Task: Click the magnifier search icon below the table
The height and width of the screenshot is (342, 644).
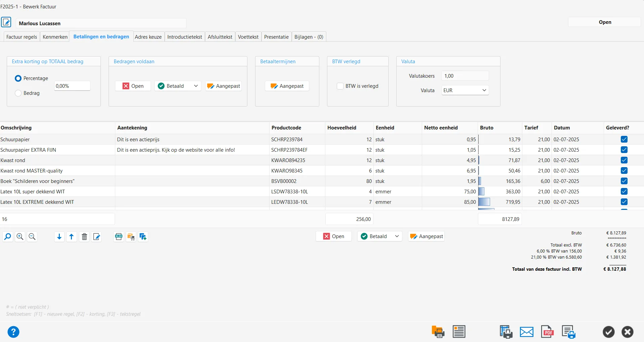Action: pyautogui.click(x=8, y=237)
